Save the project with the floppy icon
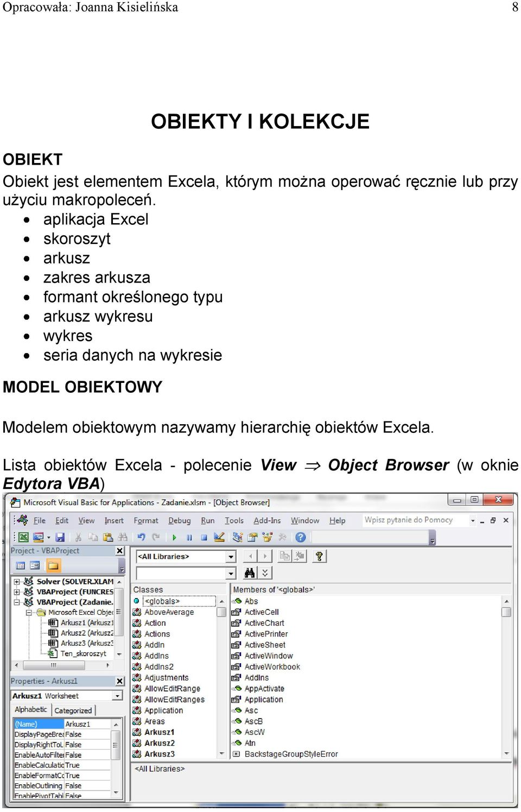The image size is (521, 812). point(60,537)
